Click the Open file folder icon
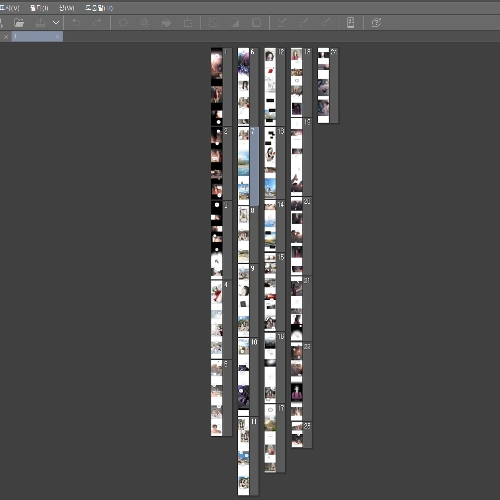This screenshot has height=500, width=500. click(x=19, y=23)
